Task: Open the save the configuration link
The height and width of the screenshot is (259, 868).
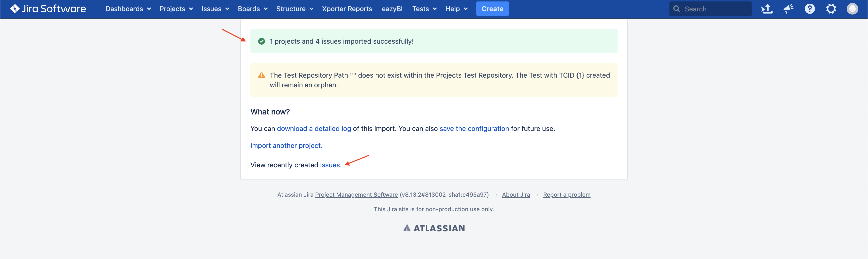Action: [474, 129]
